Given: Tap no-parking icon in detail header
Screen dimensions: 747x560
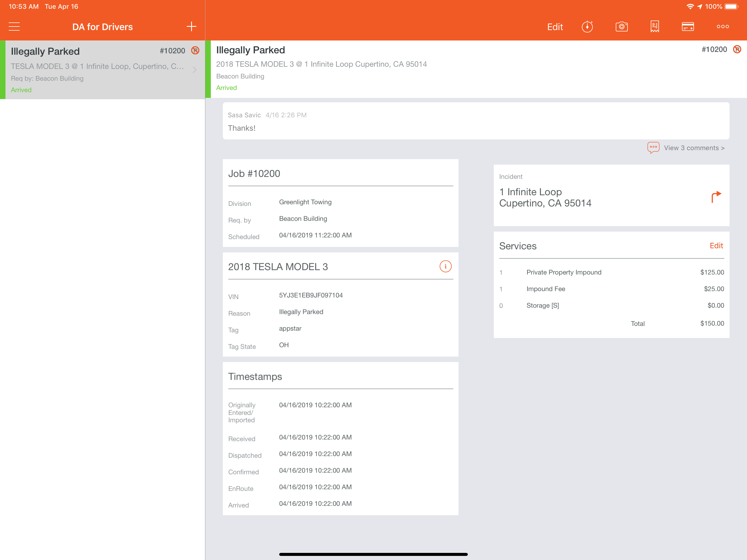Looking at the screenshot, I should [737, 49].
